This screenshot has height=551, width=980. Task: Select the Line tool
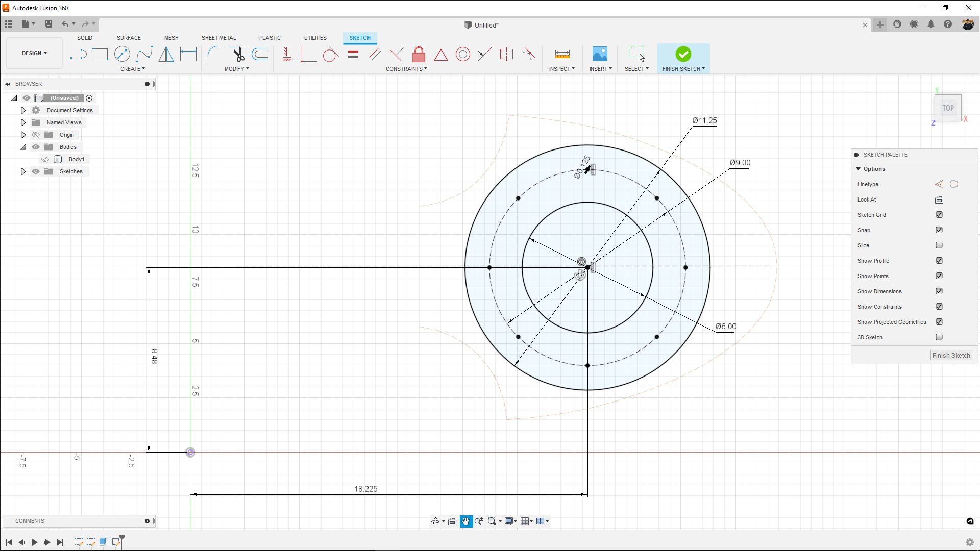pyautogui.click(x=79, y=54)
